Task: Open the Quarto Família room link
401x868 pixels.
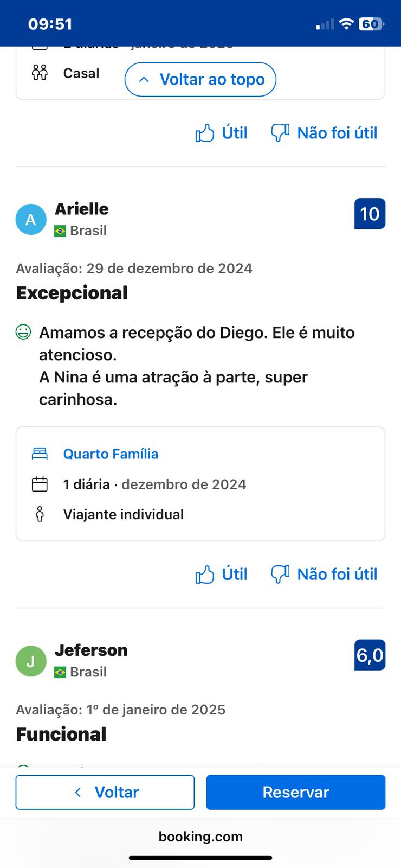Action: pos(111,454)
